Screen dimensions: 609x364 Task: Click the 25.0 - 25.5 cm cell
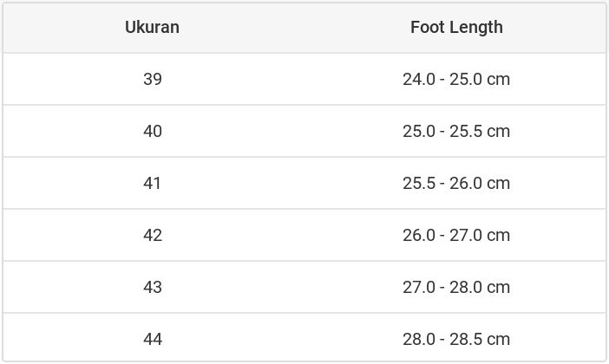pos(456,131)
